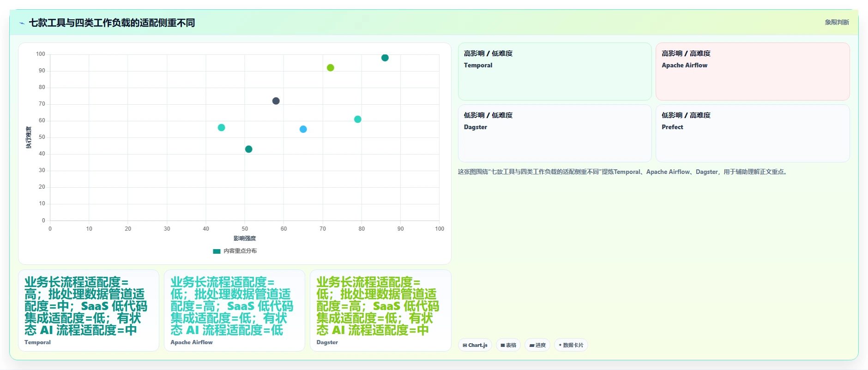Click the description sentence under the quadrant cards
868x370 pixels.
(x=622, y=172)
